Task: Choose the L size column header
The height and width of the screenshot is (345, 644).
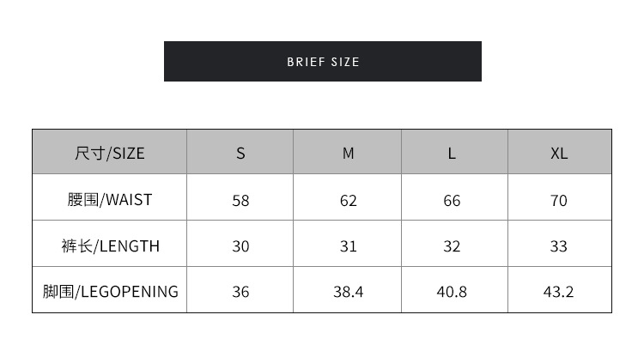Action: click(x=453, y=153)
